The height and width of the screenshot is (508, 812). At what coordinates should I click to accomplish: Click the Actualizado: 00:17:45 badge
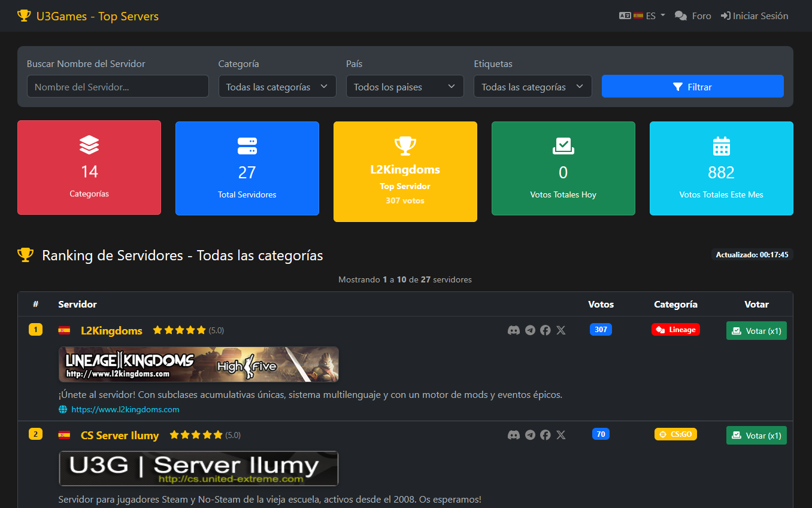(752, 255)
